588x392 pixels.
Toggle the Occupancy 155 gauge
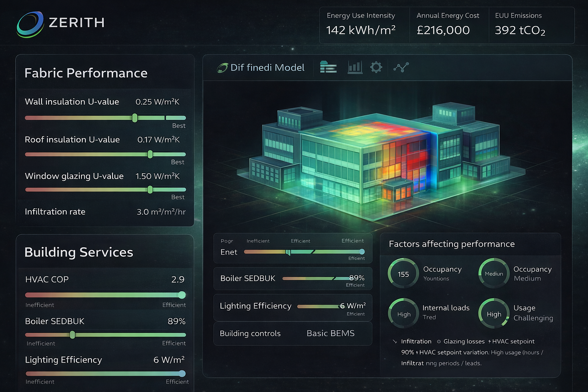pyautogui.click(x=402, y=273)
